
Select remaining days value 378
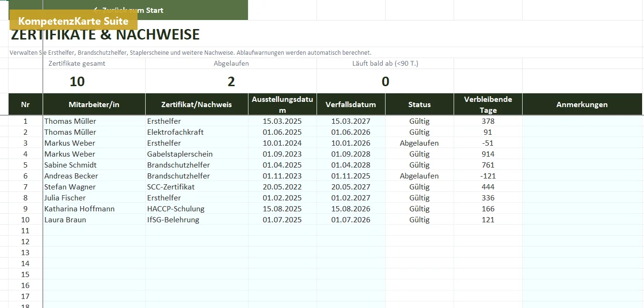(488, 121)
